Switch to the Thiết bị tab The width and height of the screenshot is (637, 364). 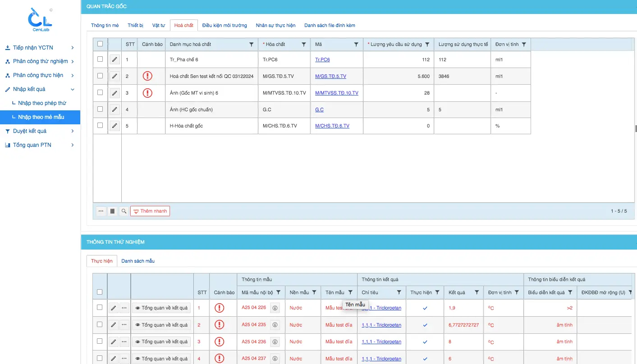(135, 25)
